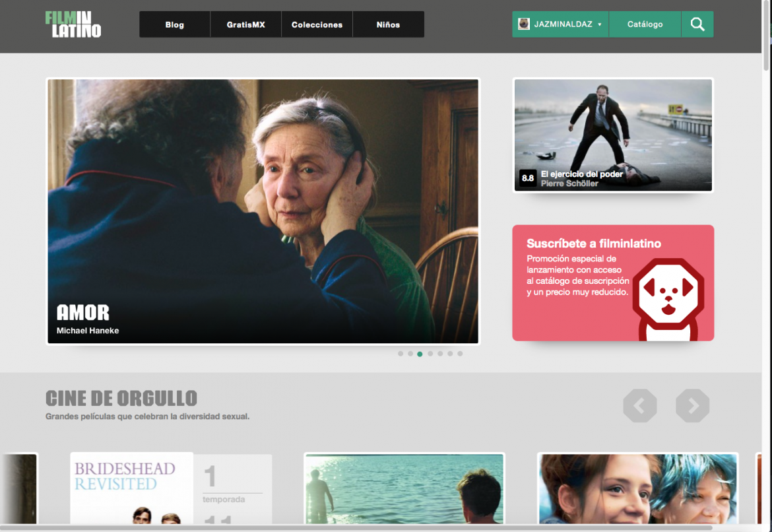Screen dimensions: 772x532
Task: Click the 8.8 rating badge
Action: pos(528,178)
